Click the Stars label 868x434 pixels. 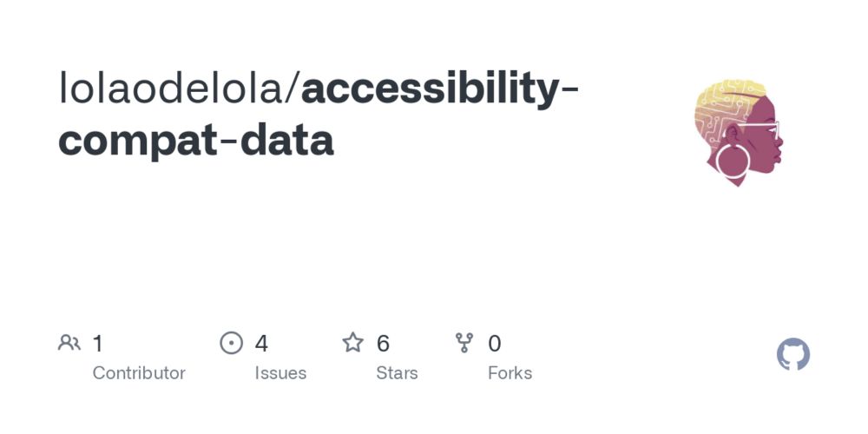point(397,373)
